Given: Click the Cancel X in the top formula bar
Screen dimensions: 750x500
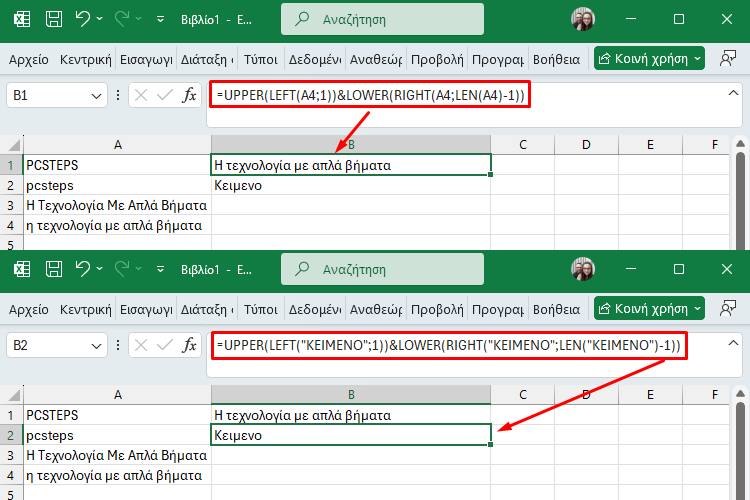Looking at the screenshot, I should (141, 95).
